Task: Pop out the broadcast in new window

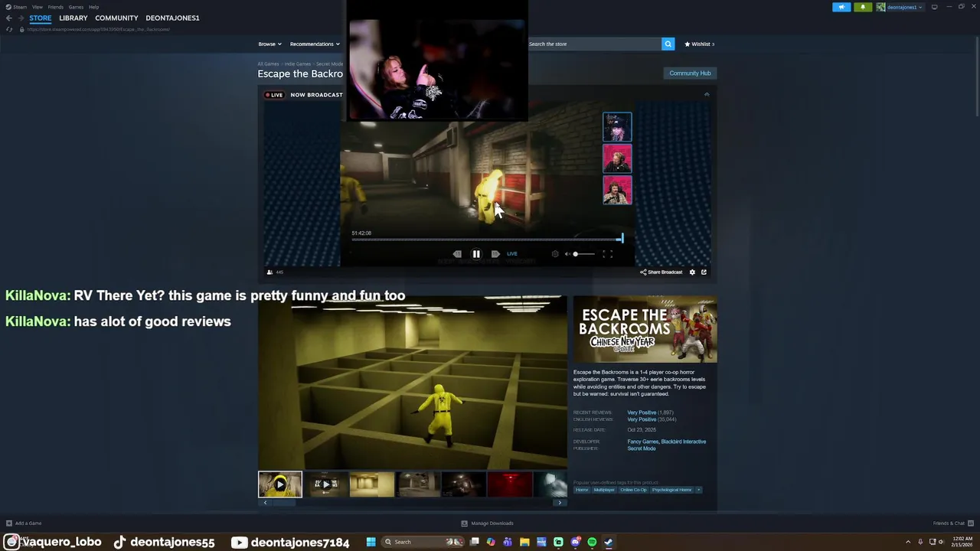Action: click(x=704, y=272)
